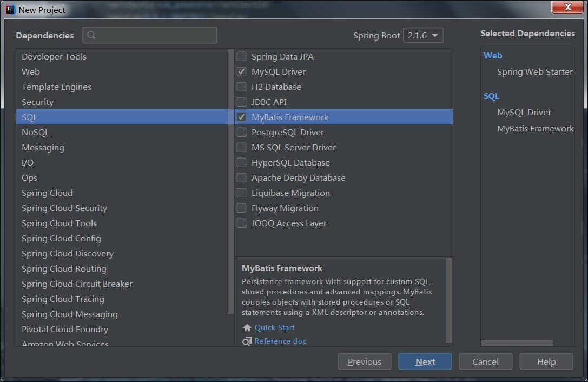The width and height of the screenshot is (588, 382).
Task: Click the Next button
Action: 425,361
